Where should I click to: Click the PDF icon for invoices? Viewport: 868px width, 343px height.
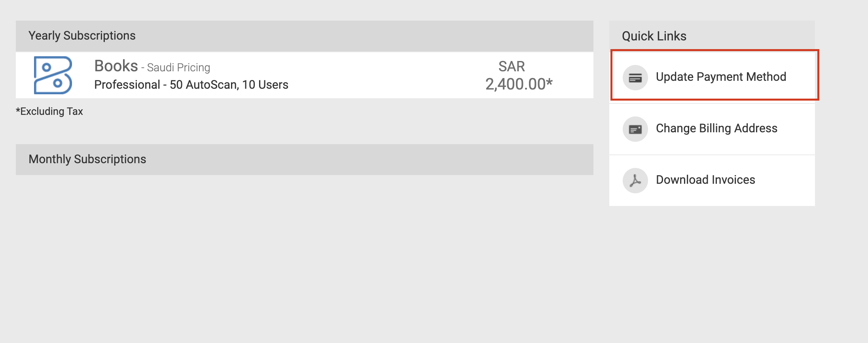click(635, 181)
